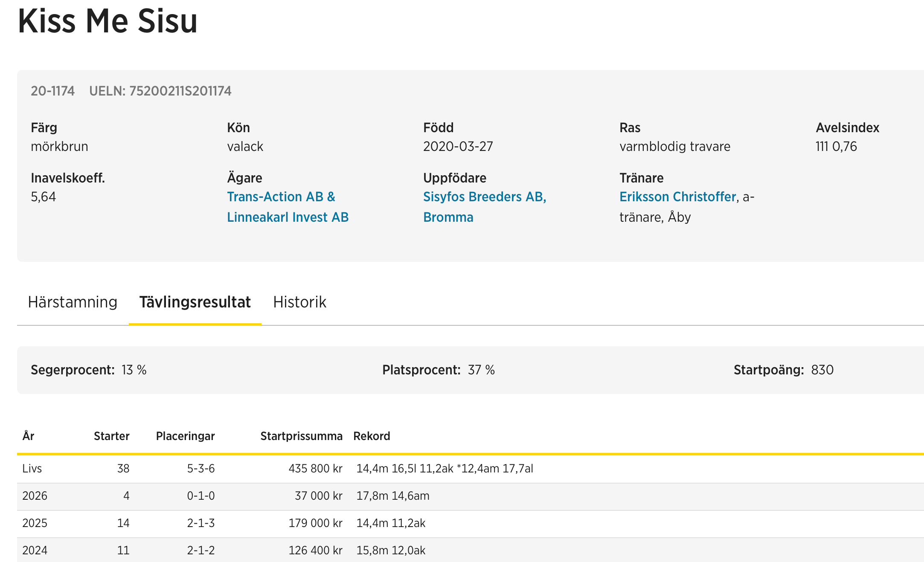Select the Tävlingsresultat tab
The width and height of the screenshot is (924, 562).
click(x=195, y=302)
